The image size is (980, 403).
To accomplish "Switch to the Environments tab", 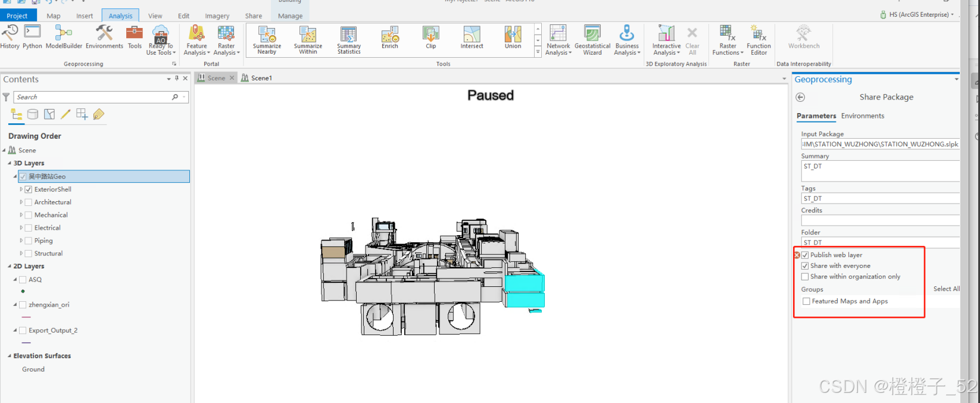I will pos(862,116).
